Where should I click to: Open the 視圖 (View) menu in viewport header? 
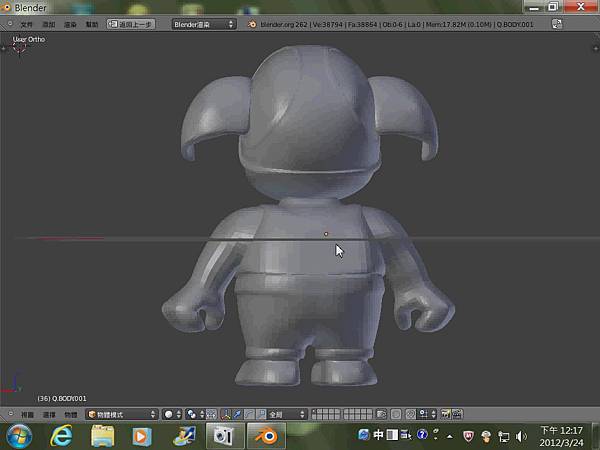(x=27, y=414)
